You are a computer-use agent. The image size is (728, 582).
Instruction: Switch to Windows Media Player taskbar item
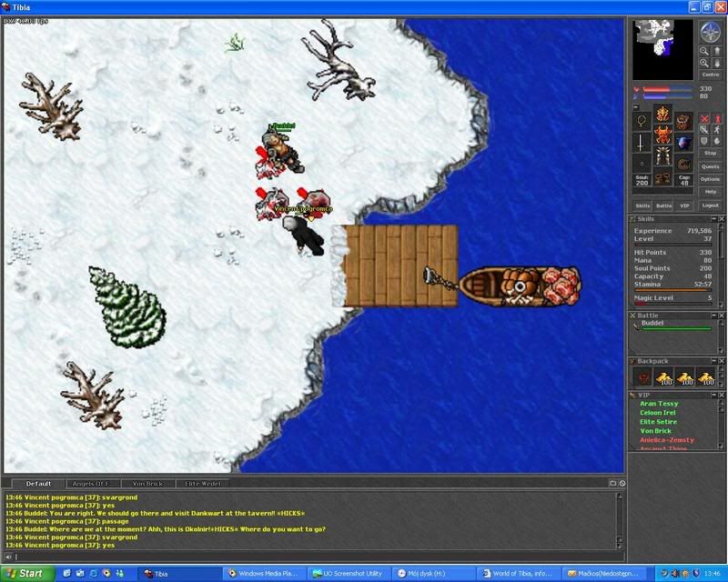(x=264, y=574)
